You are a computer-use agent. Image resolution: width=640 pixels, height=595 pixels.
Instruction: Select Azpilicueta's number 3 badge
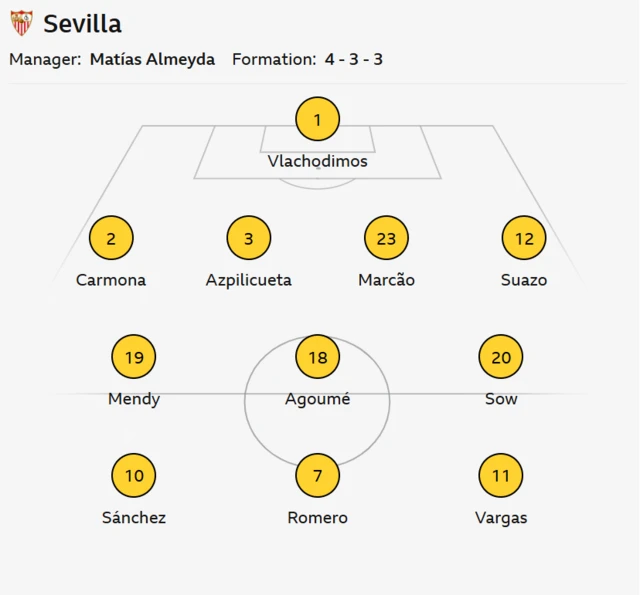click(249, 239)
